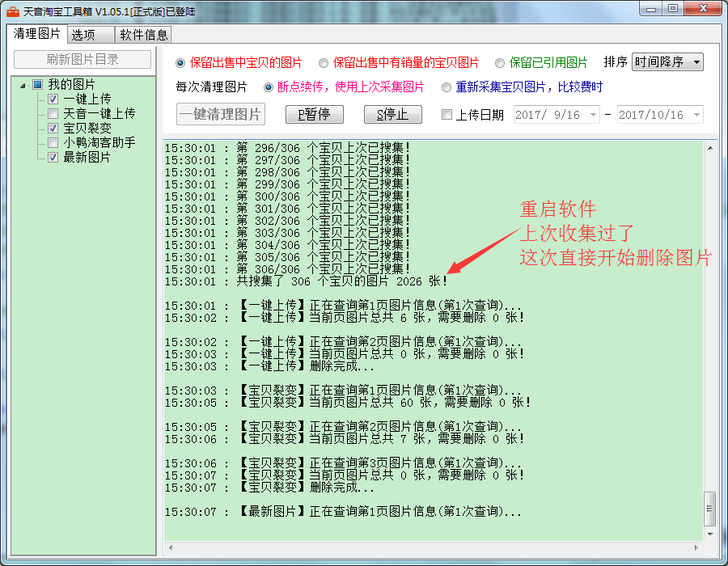
Task: Open the start date 2017/9/16 picker arrow
Action: click(x=593, y=115)
